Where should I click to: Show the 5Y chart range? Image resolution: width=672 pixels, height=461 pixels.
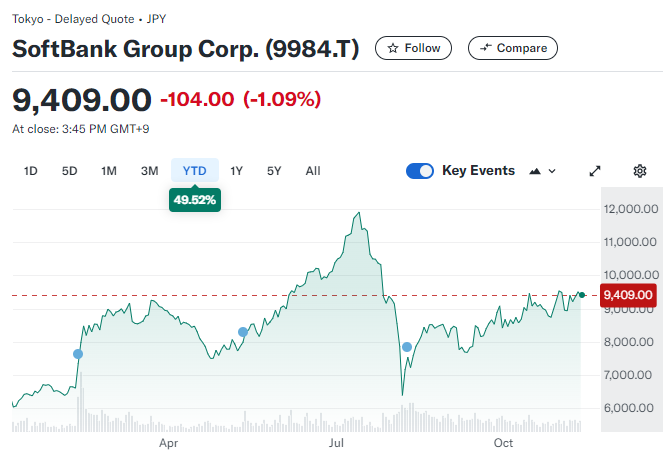coord(274,171)
